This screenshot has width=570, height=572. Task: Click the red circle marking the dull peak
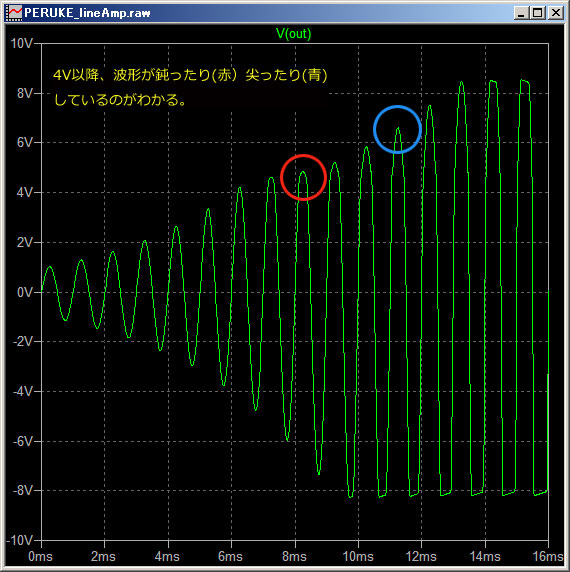303,177
